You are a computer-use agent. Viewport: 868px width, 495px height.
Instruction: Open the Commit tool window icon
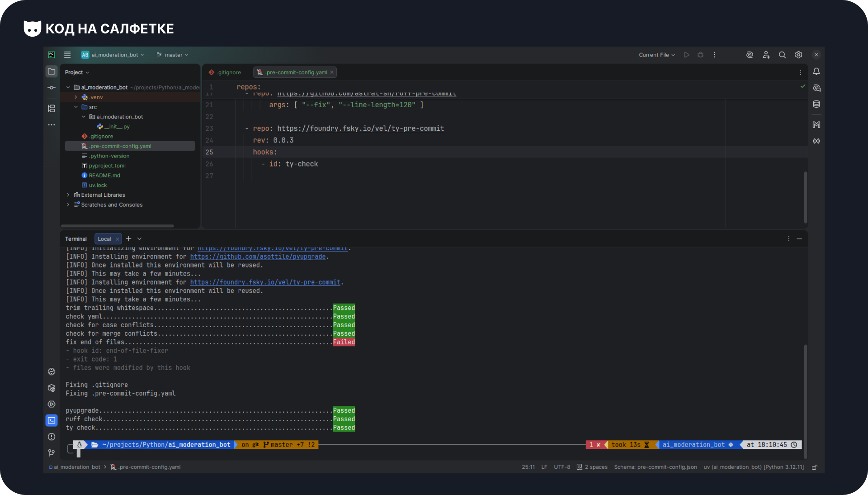(x=52, y=88)
